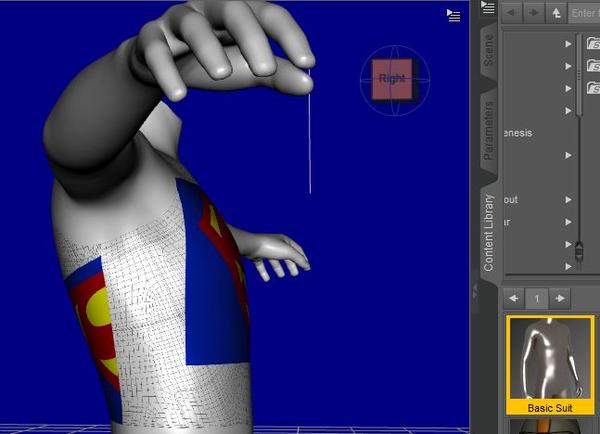Viewport: 600px width, 434px height.
Task: Open the pane options menu above the Scene tab
Action: 488,7
